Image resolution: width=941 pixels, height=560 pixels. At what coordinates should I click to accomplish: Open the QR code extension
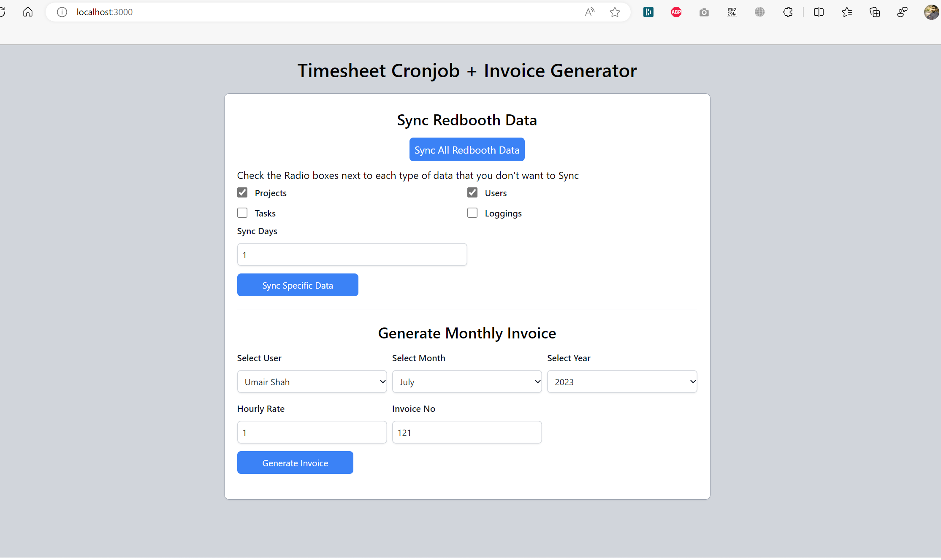[x=732, y=12]
